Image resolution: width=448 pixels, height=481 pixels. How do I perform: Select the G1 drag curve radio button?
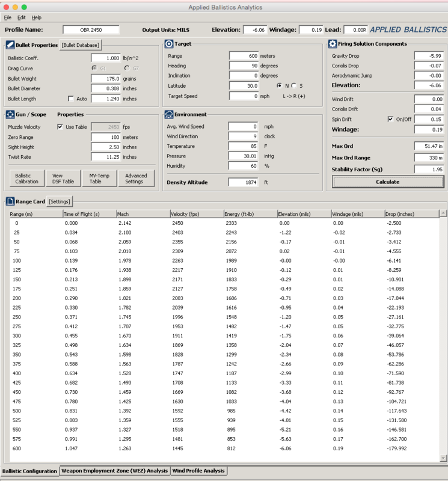94,68
